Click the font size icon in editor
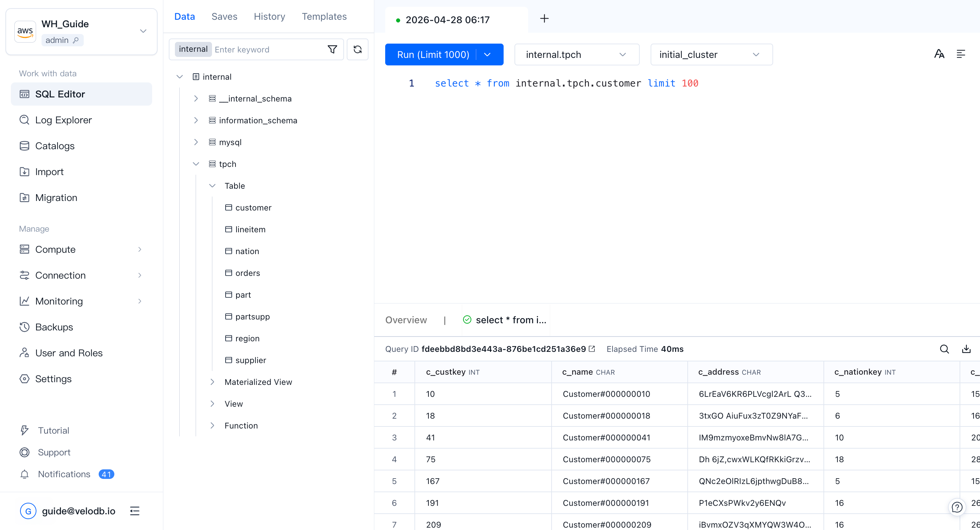This screenshot has width=980, height=530. tap(939, 54)
